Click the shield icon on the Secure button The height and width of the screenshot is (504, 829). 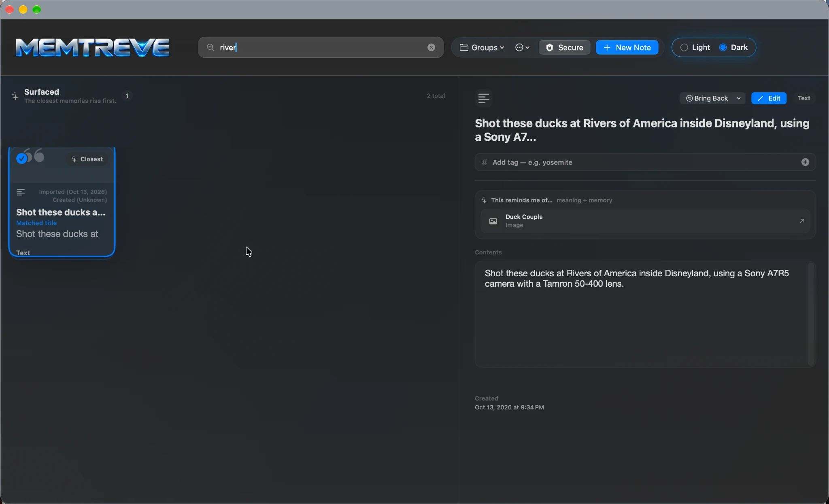[549, 47]
